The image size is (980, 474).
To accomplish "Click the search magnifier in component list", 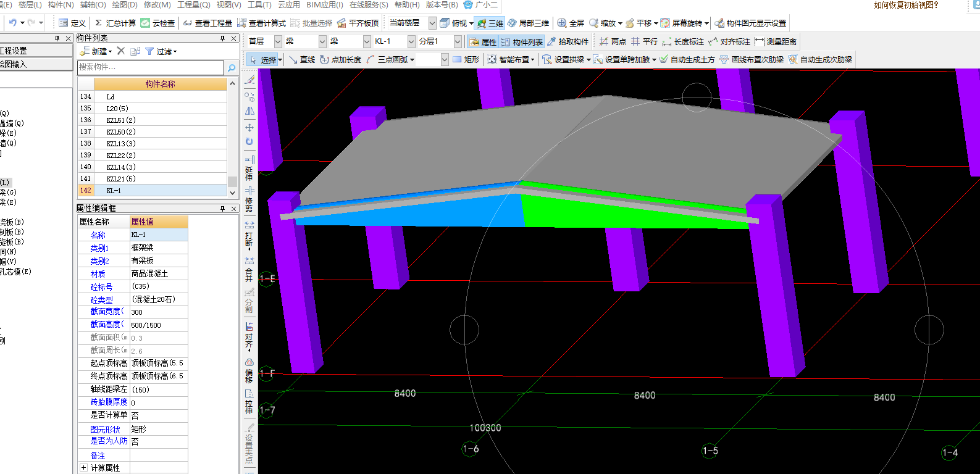I will click(232, 67).
